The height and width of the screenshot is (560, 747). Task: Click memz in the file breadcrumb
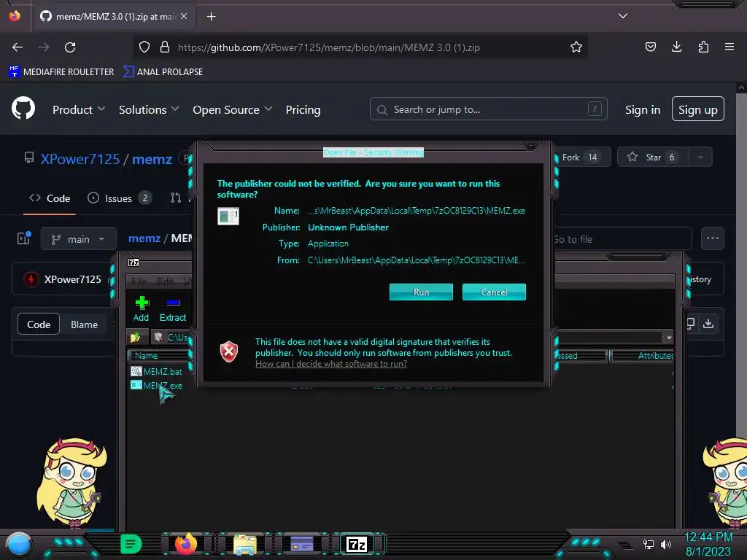coord(144,238)
